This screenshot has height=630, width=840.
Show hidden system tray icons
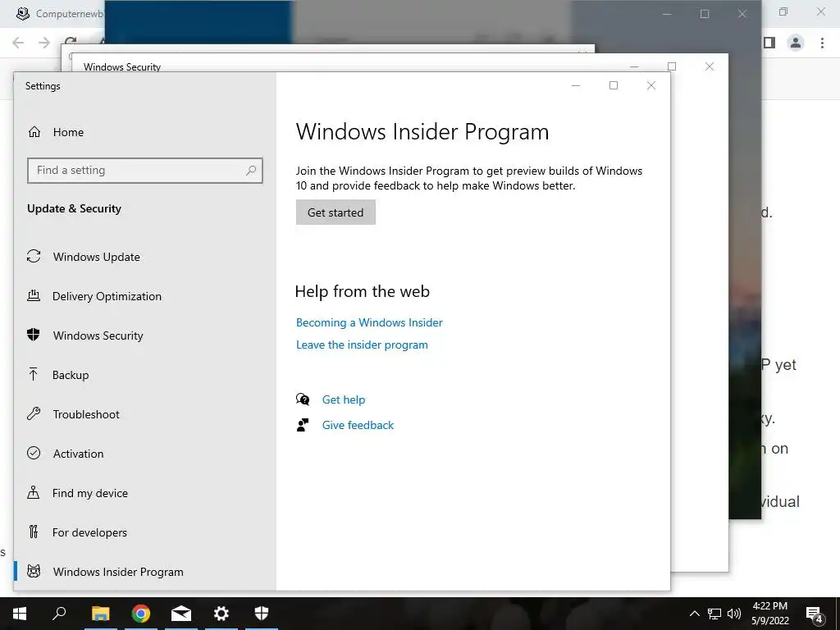click(694, 614)
